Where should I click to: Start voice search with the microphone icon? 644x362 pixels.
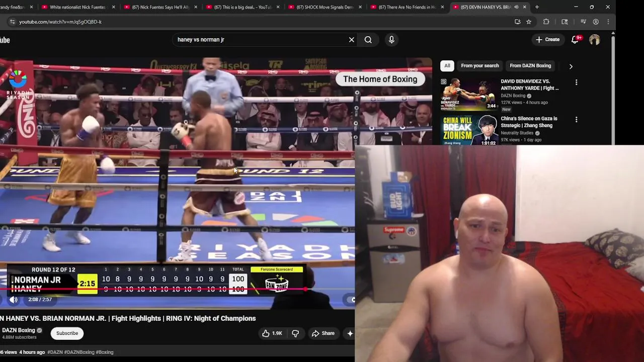coord(391,40)
